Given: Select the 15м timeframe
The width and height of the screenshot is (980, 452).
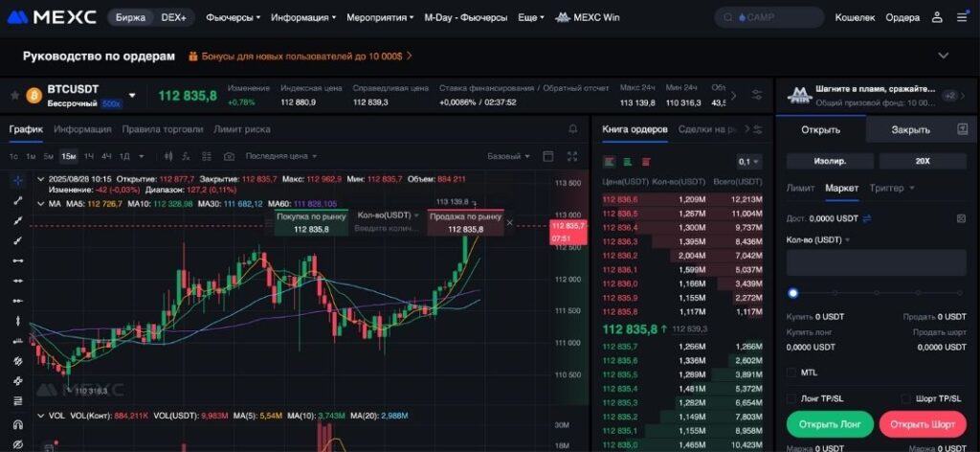Looking at the screenshot, I should pyautogui.click(x=69, y=156).
